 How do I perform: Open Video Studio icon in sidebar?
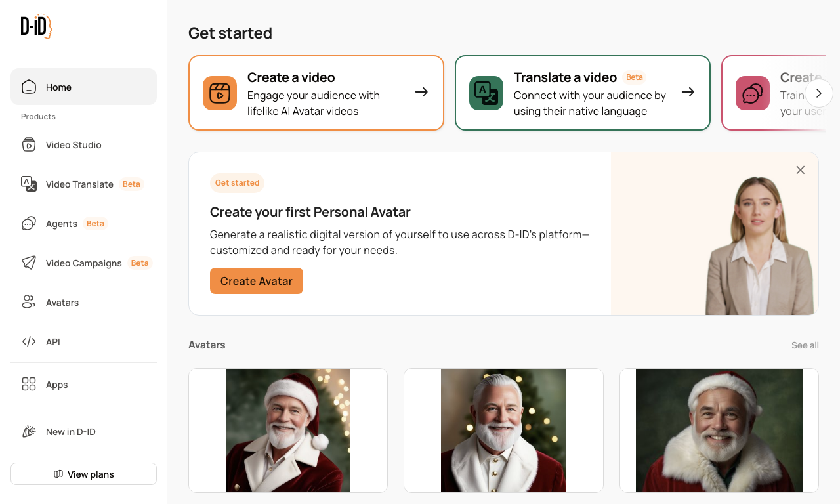click(29, 145)
